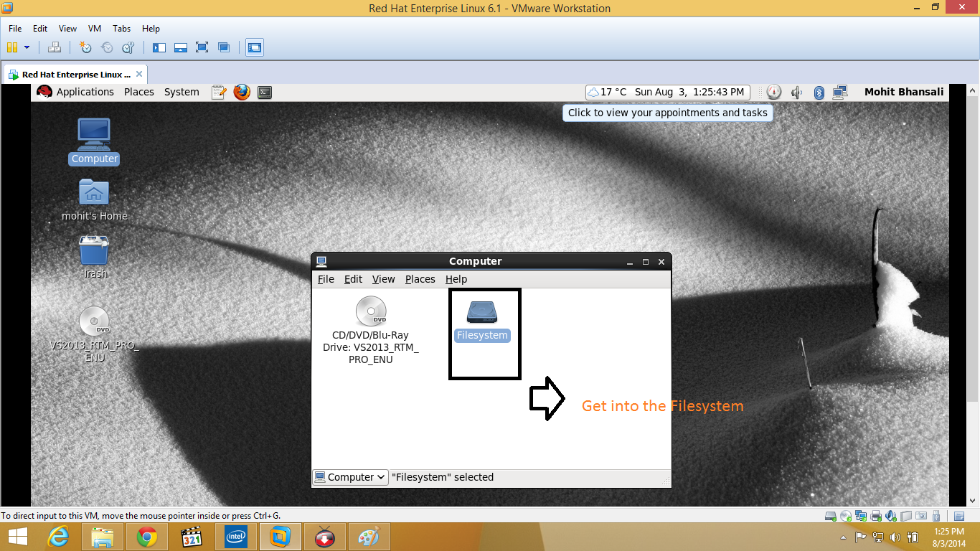Revert the VM to its snapshot
This screenshot has width=980, height=551.
[107, 47]
